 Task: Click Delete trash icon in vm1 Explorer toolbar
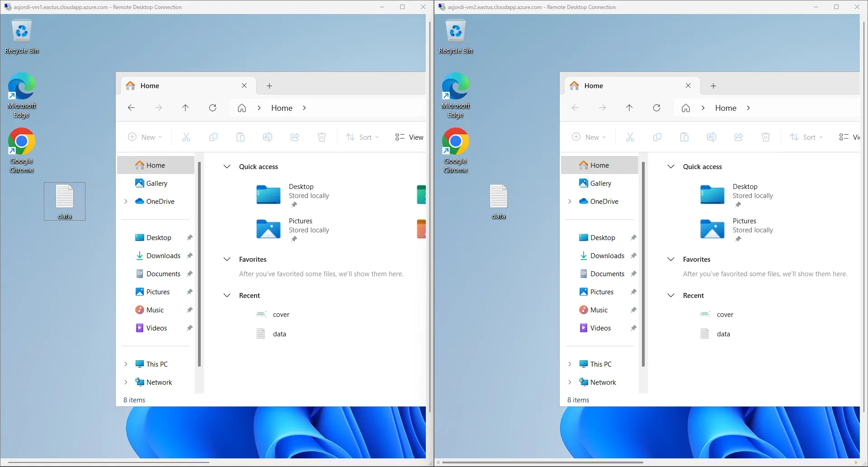(x=322, y=137)
